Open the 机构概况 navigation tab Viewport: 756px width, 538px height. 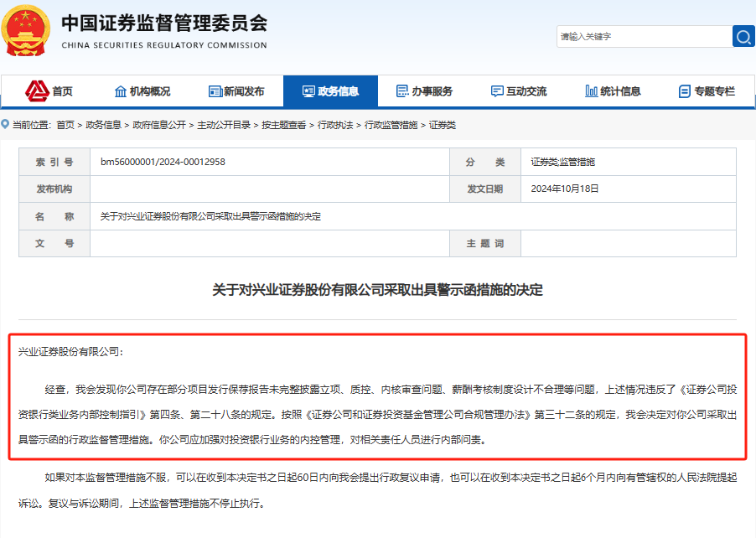pyautogui.click(x=142, y=91)
